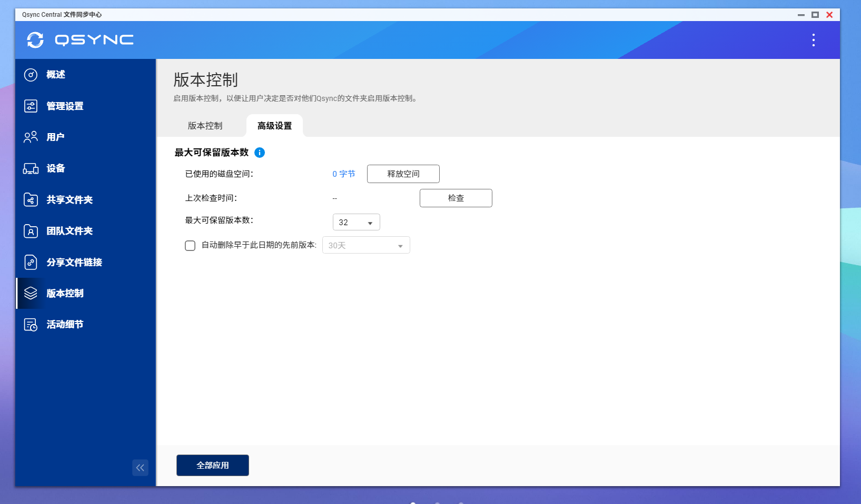Click the blue info icon beside 最大可保留版本数
The height and width of the screenshot is (504, 861).
tap(260, 153)
